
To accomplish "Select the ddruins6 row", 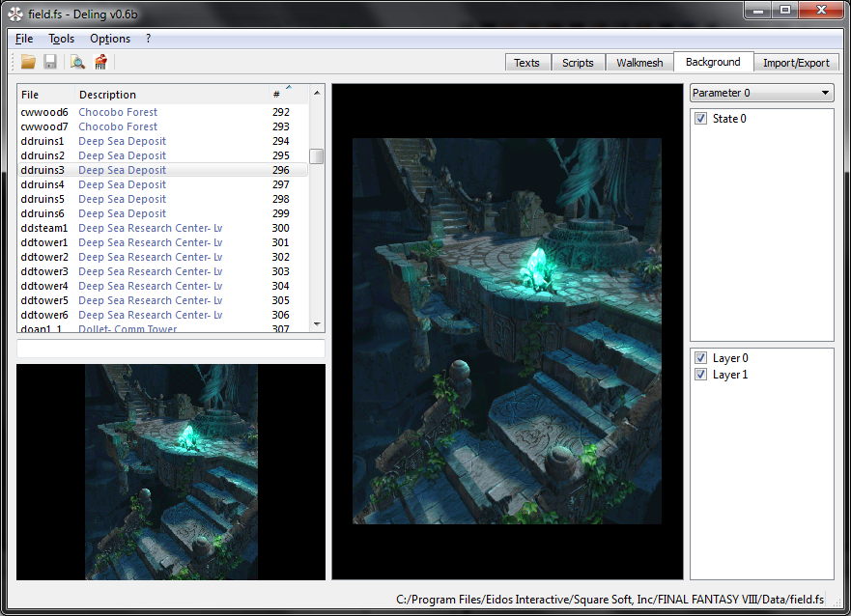I will pos(163,213).
